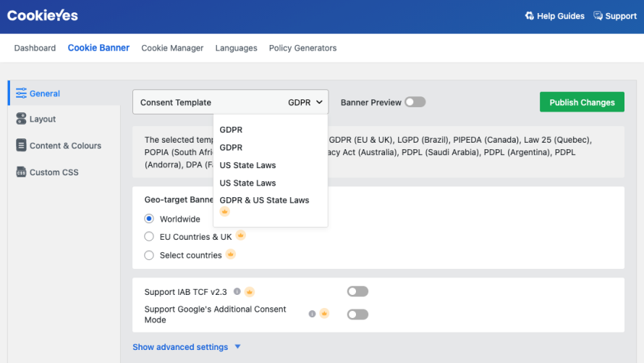The height and width of the screenshot is (363, 644).
Task: Click info icon beside Support IAB TCF v2.3
Action: (x=237, y=291)
